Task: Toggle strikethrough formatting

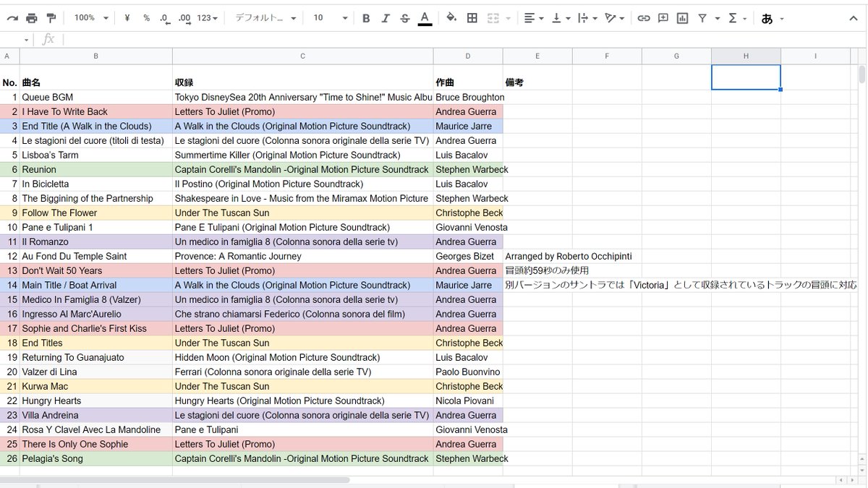Action: 405,18
